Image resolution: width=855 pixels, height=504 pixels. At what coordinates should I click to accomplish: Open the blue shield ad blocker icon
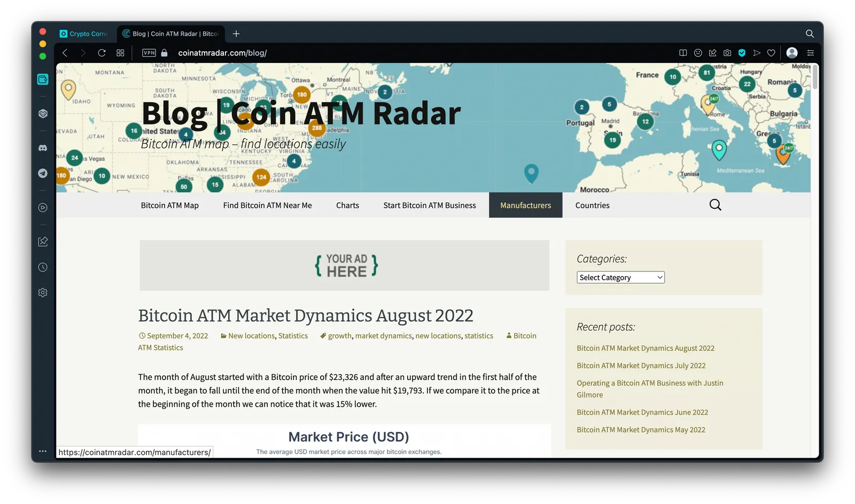(x=742, y=53)
